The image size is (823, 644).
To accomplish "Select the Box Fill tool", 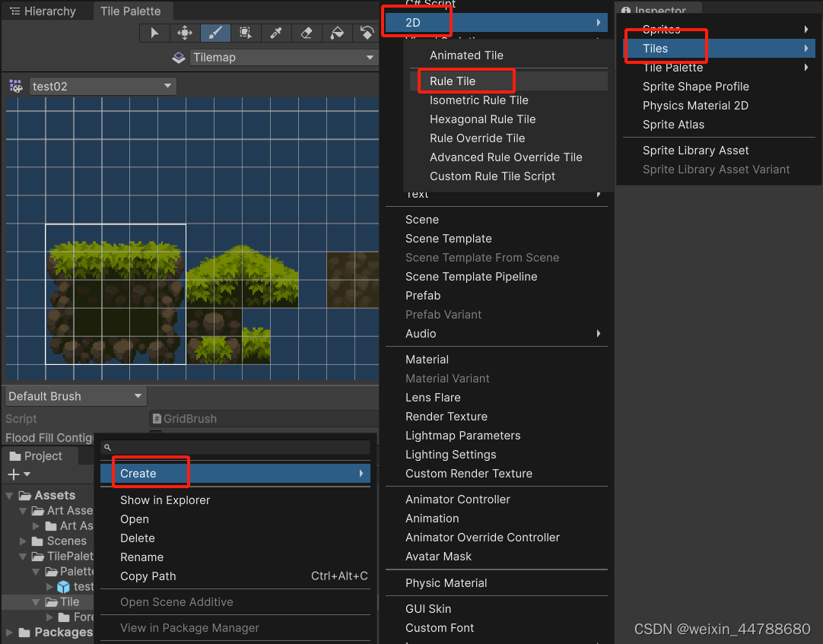I will click(245, 33).
